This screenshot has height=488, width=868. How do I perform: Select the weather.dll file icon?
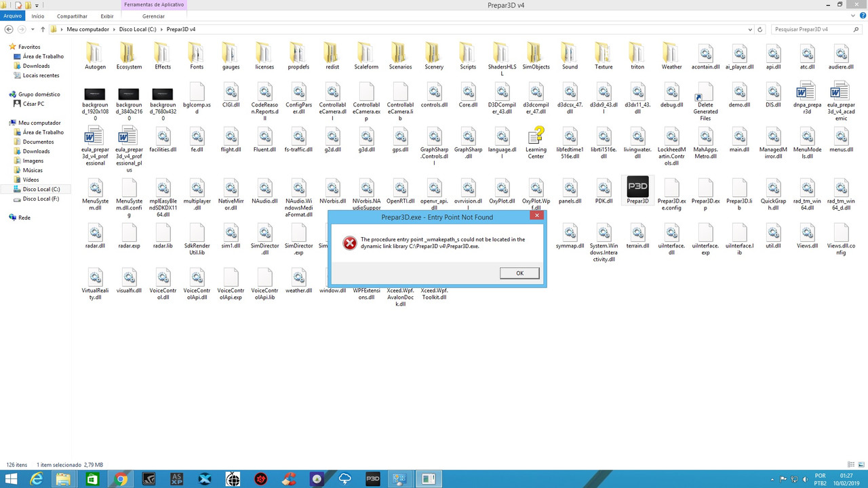point(298,276)
